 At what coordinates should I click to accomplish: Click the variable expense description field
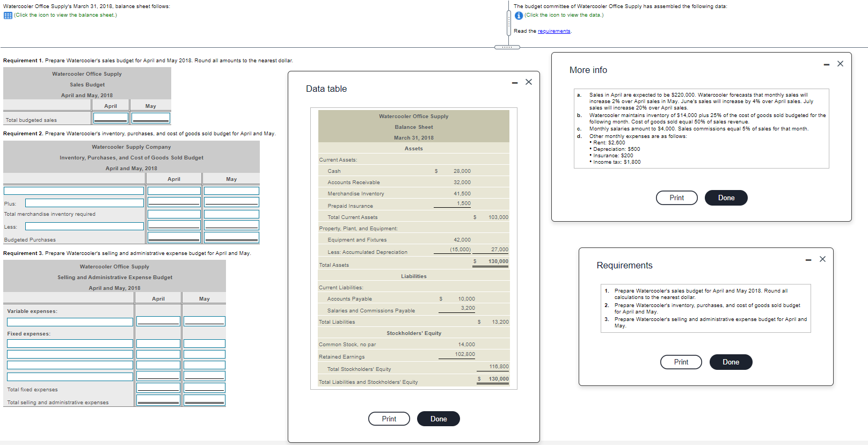(70, 322)
